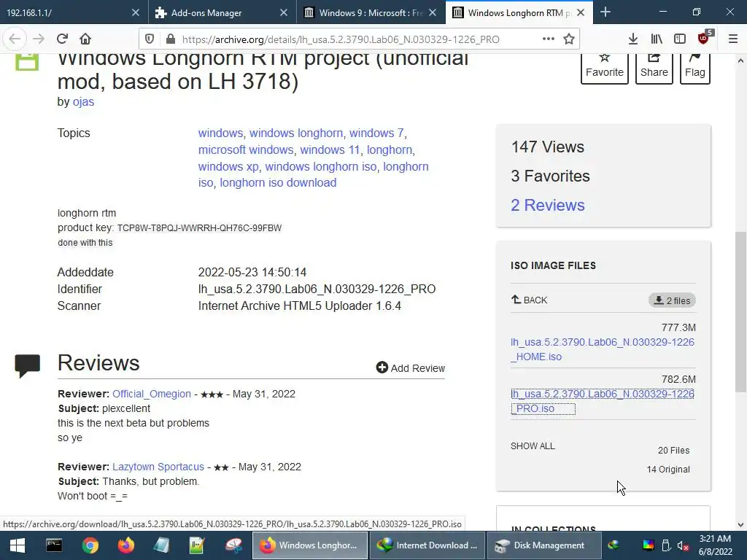Open the 'microsoft windows' topic link
Screen dimensions: 747x560
pos(246,149)
